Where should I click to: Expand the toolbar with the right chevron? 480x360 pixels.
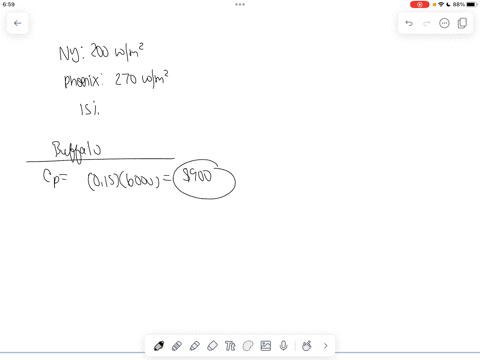pos(325,346)
